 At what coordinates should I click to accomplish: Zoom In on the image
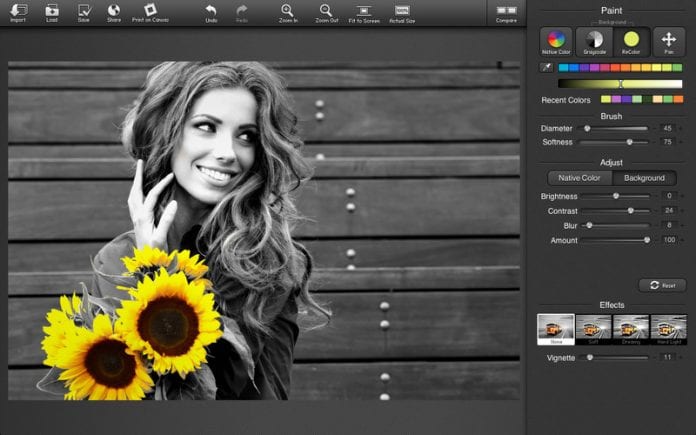pos(287,11)
